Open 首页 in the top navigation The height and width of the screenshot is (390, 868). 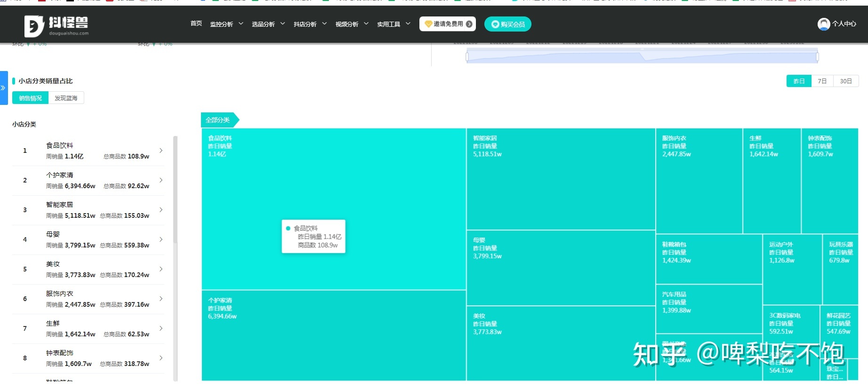(x=196, y=24)
